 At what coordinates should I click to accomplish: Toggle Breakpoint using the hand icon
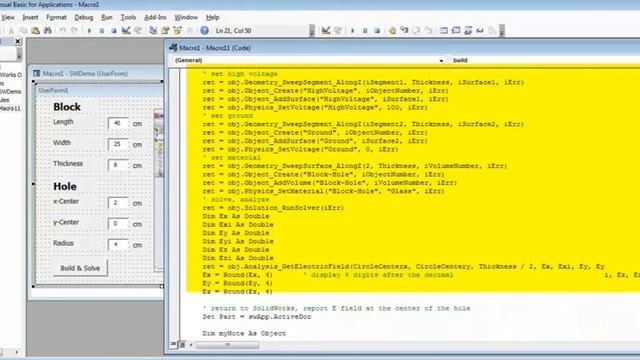(x=392, y=31)
